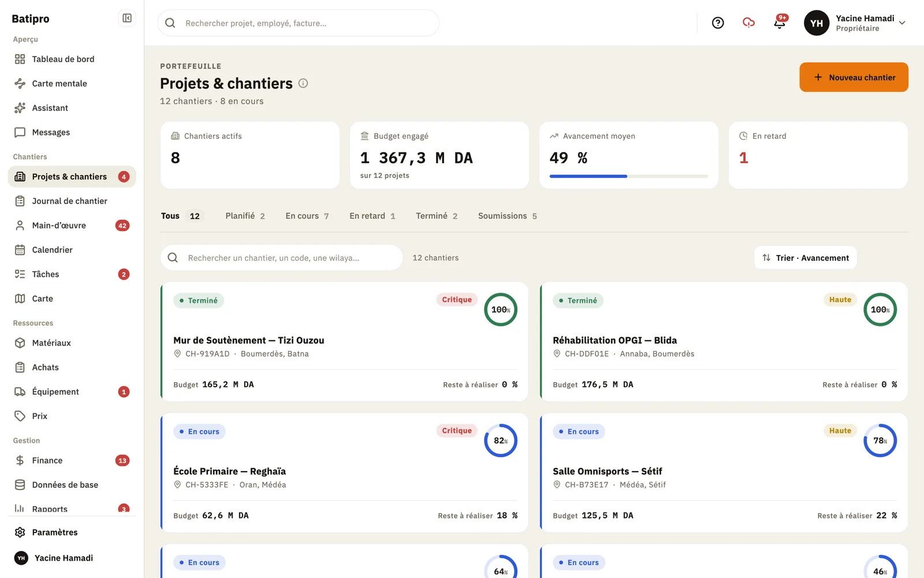The image size is (924, 578).
Task: Click the Avancement moyen progress bar
Action: tap(629, 176)
